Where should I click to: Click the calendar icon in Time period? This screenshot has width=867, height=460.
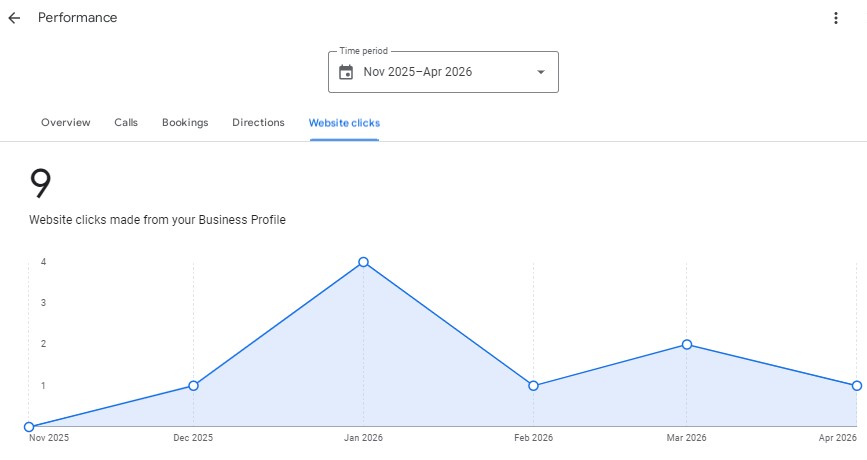[x=346, y=72]
